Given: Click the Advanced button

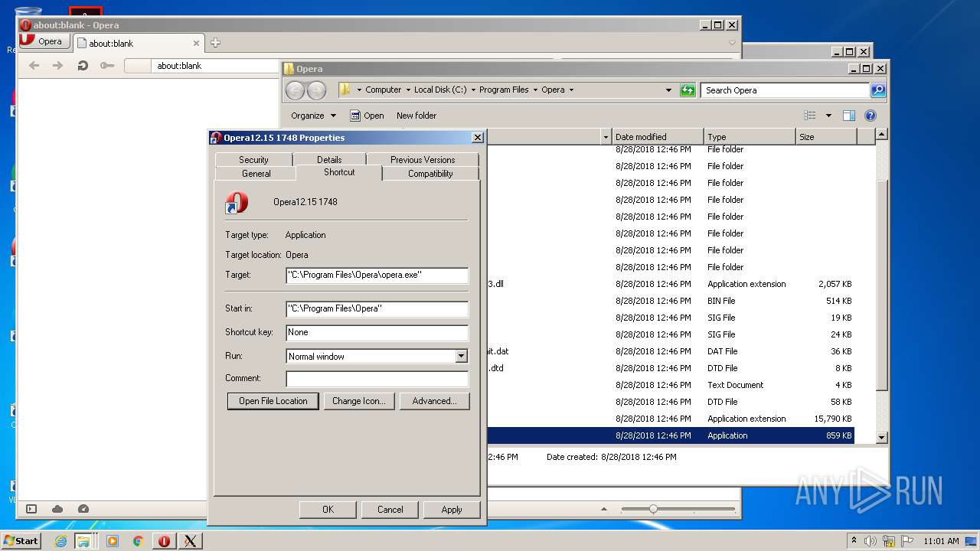Looking at the screenshot, I should 434,401.
